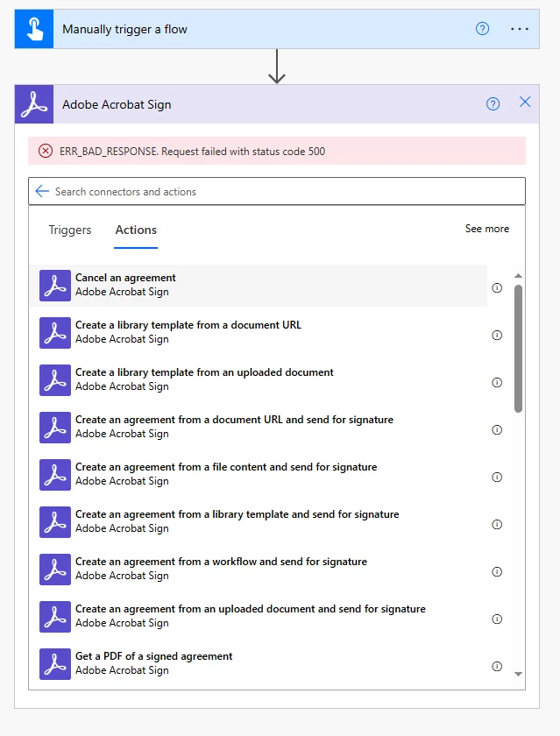Choose Create an agreement from an uploaded document action
This screenshot has height=736, width=560.
(259, 617)
